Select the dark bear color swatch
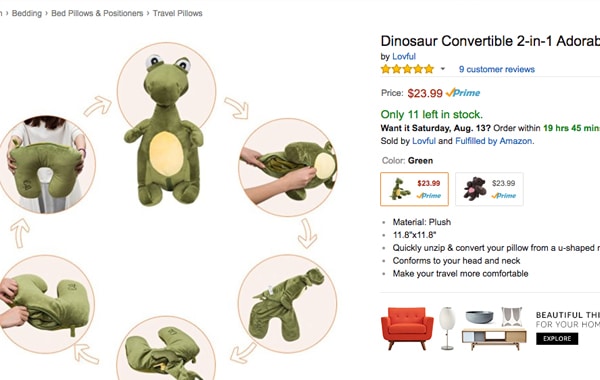The height and width of the screenshot is (380, 600). (489, 189)
